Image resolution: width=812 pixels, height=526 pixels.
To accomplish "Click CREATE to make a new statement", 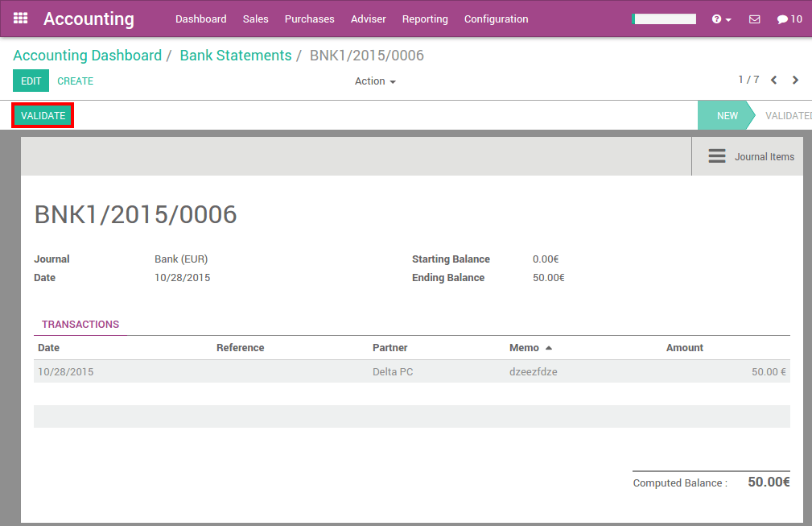I will [x=75, y=81].
